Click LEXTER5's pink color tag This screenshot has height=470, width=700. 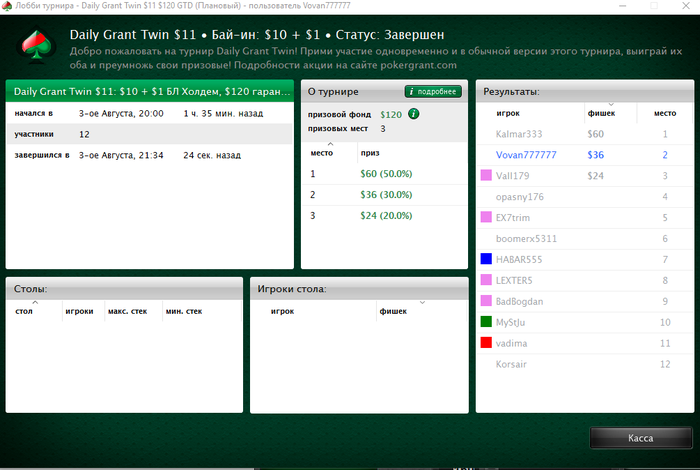coord(486,280)
